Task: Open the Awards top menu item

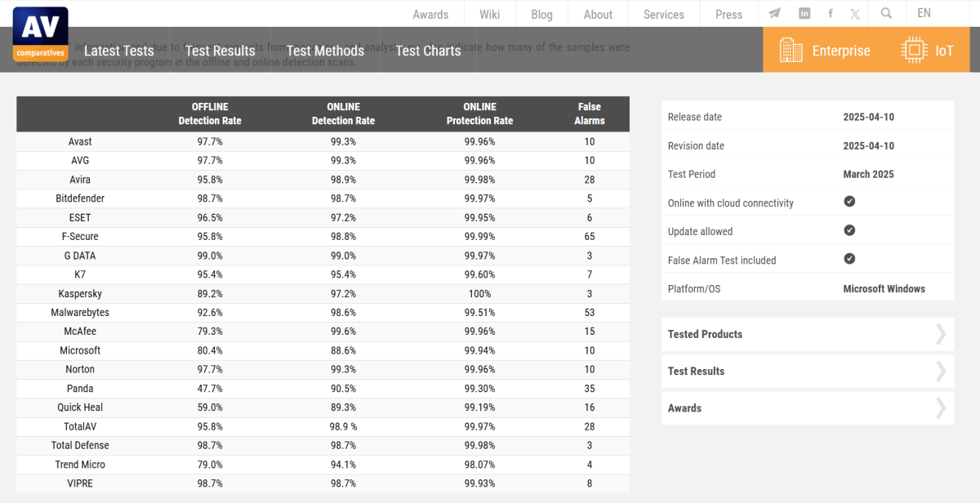Action: click(x=430, y=15)
